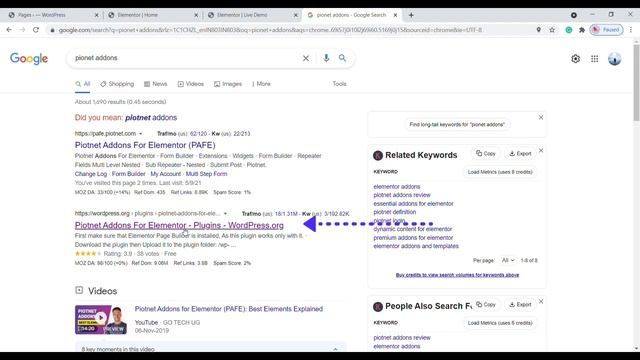Select the News search filter
The image size is (640, 360).
tap(156, 84)
